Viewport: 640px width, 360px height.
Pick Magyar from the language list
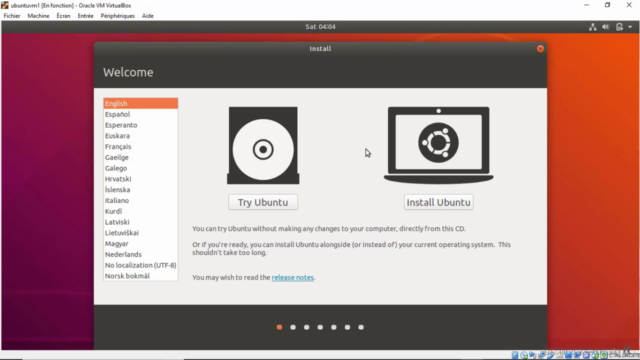pos(140,244)
